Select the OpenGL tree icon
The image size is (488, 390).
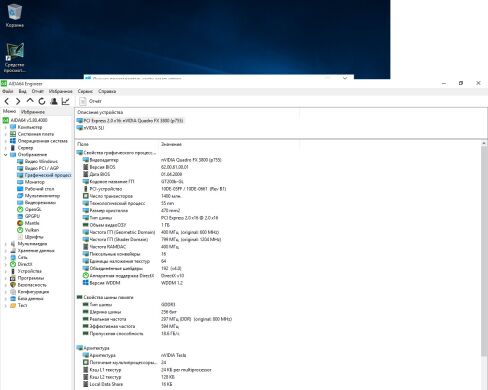coord(20,209)
